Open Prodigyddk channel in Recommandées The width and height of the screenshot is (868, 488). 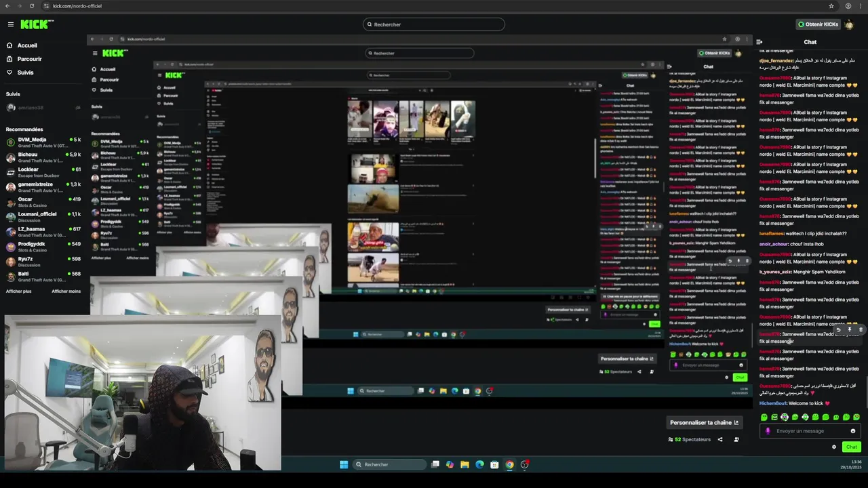pos(43,247)
